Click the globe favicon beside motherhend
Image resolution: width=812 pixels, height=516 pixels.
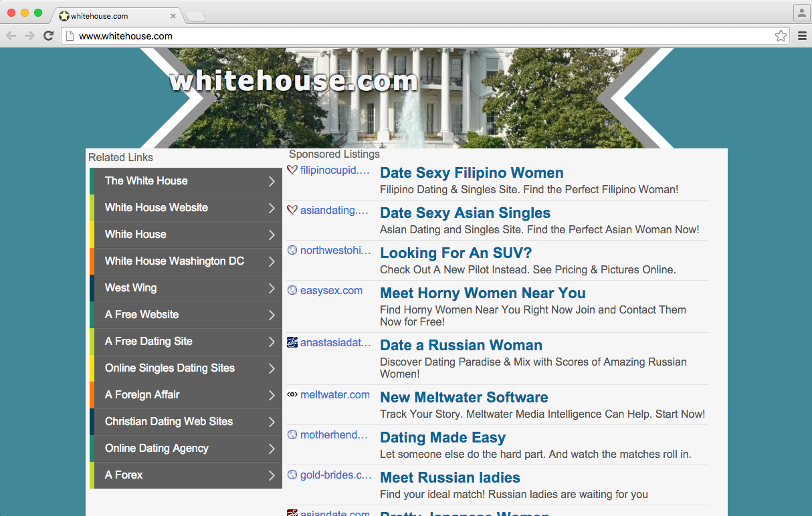coord(292,435)
